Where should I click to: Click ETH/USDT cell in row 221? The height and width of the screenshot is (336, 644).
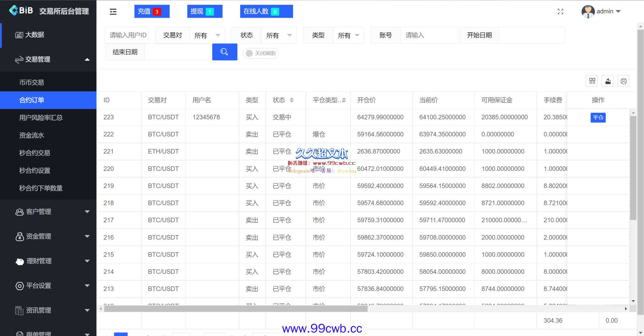point(163,152)
